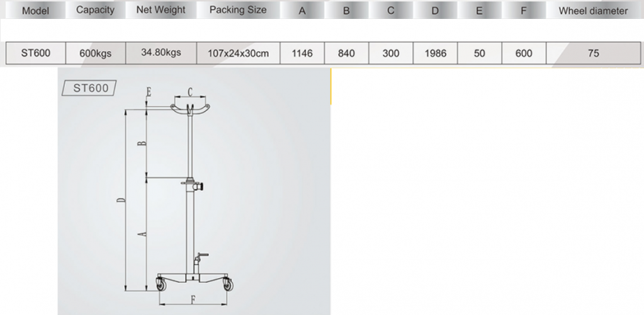Click column header D in the table
Image resolution: width=644 pixels, height=315 pixels.
coord(436,10)
